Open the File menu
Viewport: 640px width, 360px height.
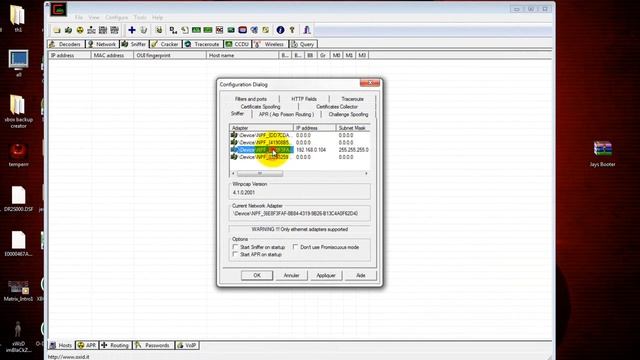pyautogui.click(x=79, y=18)
